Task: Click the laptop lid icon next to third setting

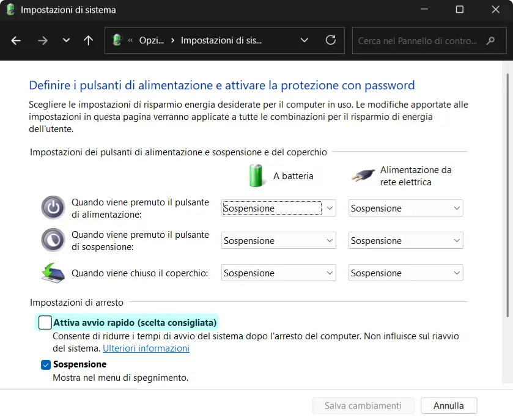Action: [x=53, y=273]
